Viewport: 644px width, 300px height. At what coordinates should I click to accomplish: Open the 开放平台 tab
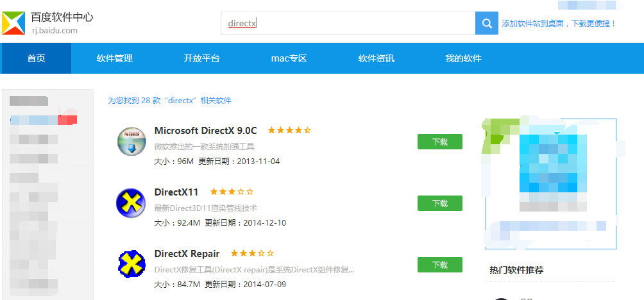(x=201, y=58)
